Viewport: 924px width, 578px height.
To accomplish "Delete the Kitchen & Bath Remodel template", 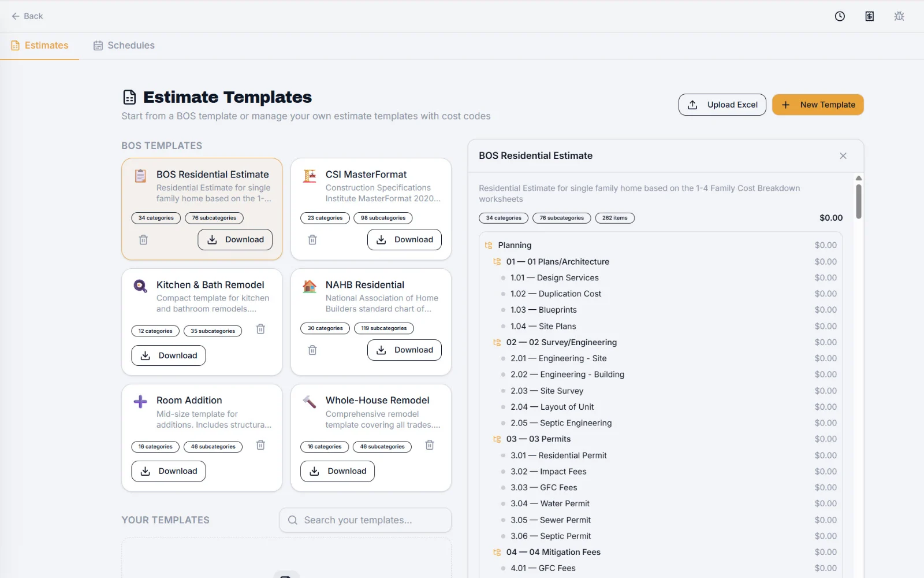I will [260, 329].
